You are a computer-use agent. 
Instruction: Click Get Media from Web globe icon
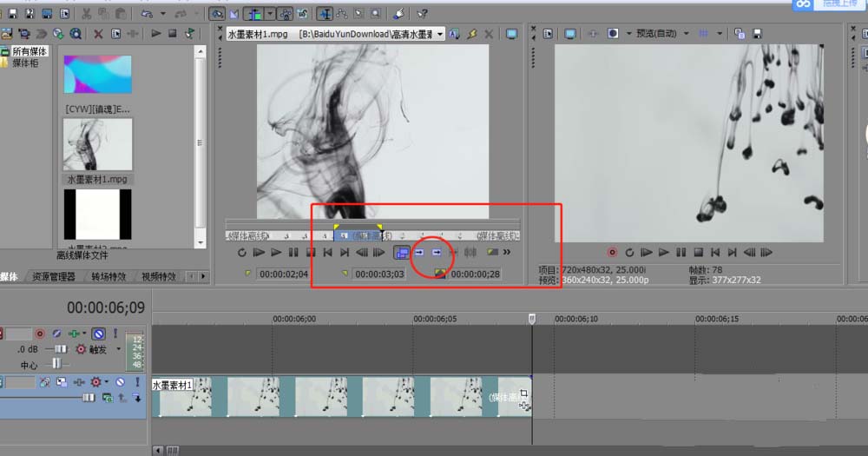pyautogui.click(x=58, y=34)
